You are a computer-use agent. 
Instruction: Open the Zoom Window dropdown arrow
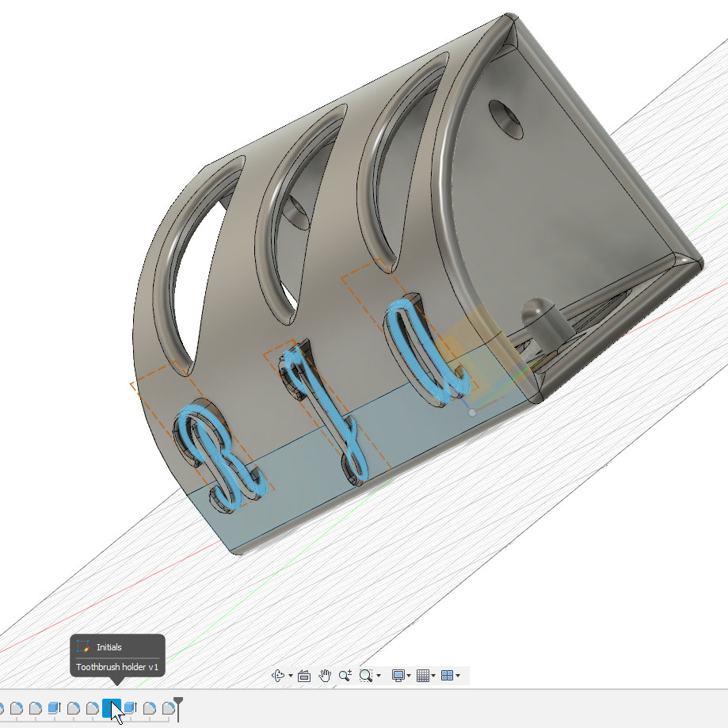pos(379,677)
